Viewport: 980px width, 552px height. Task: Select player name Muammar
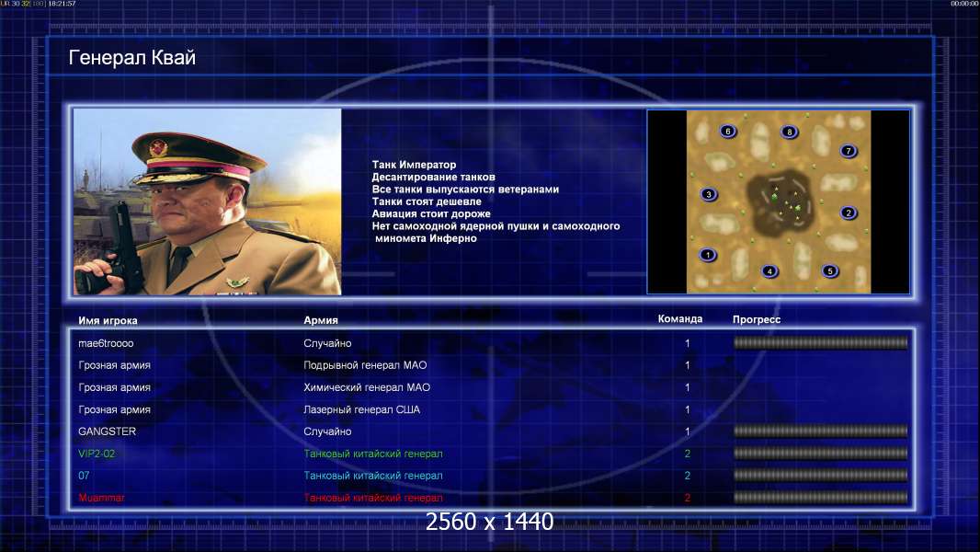(101, 498)
